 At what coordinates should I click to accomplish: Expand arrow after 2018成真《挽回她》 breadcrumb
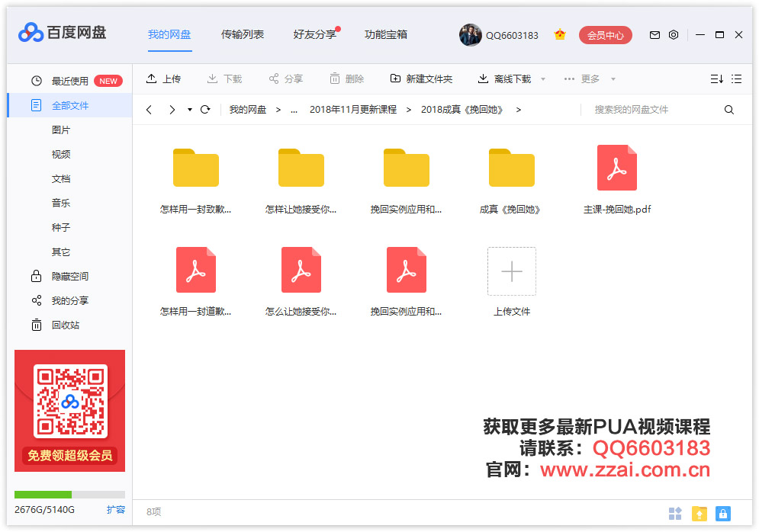click(x=519, y=110)
